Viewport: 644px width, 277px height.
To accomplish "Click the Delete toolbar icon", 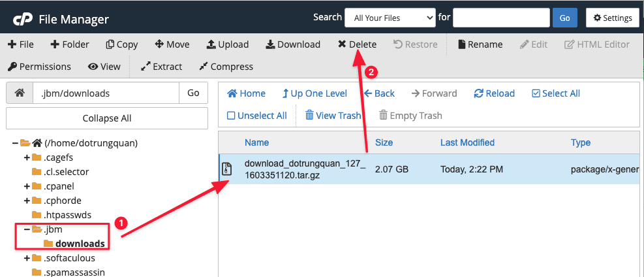I will coord(342,44).
